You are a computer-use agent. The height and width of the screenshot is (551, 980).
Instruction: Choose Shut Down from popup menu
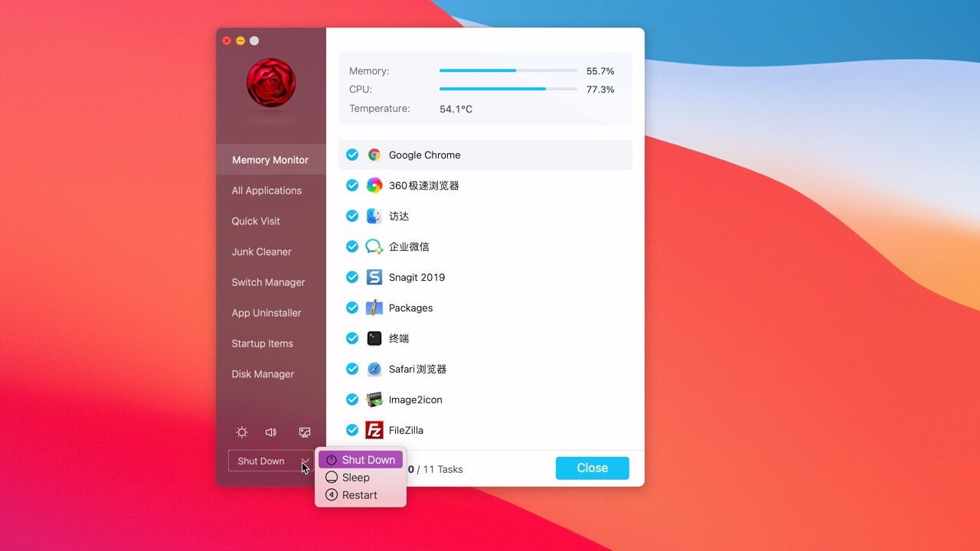[361, 460]
